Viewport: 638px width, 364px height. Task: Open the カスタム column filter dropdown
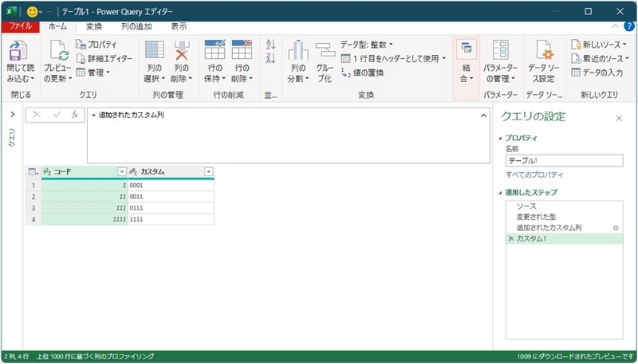[x=208, y=172]
